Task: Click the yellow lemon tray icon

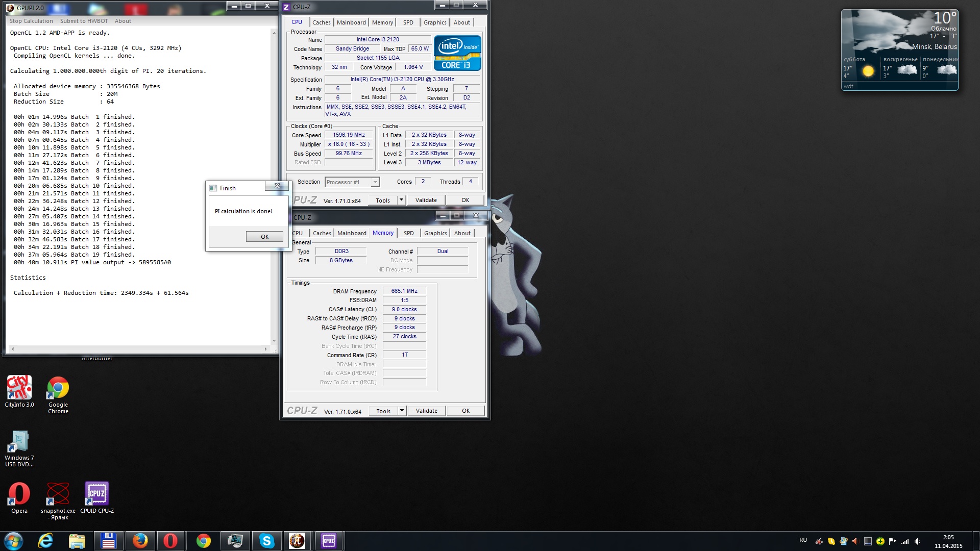Action: tap(831, 541)
